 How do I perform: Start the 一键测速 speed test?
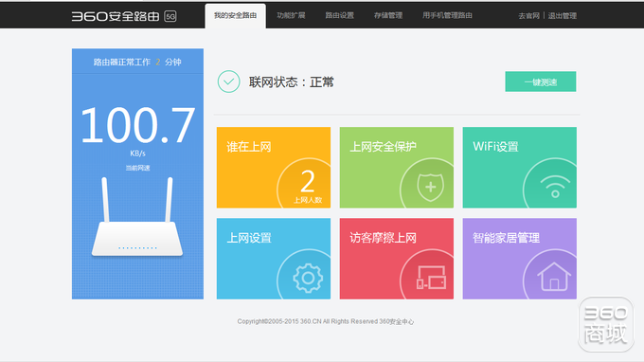(x=541, y=81)
